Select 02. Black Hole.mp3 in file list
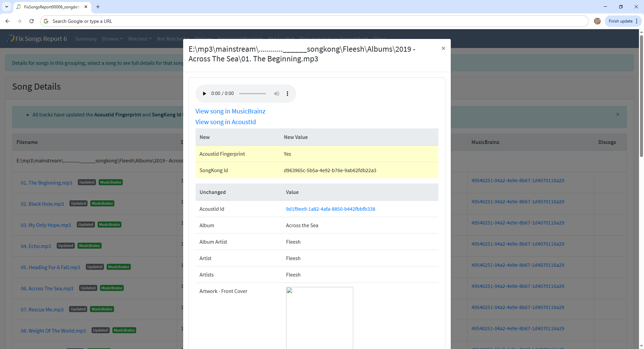The height and width of the screenshot is (349, 644). pyautogui.click(x=42, y=204)
